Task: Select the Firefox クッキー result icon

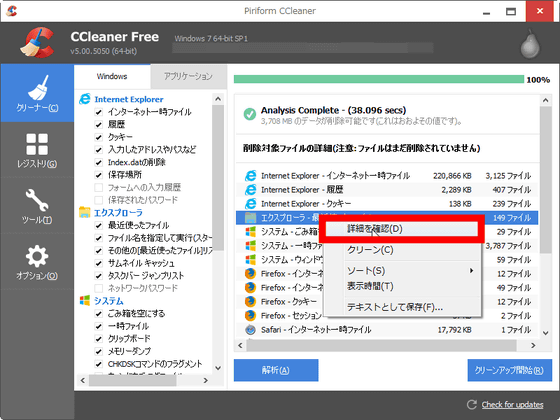Action: coord(250,301)
